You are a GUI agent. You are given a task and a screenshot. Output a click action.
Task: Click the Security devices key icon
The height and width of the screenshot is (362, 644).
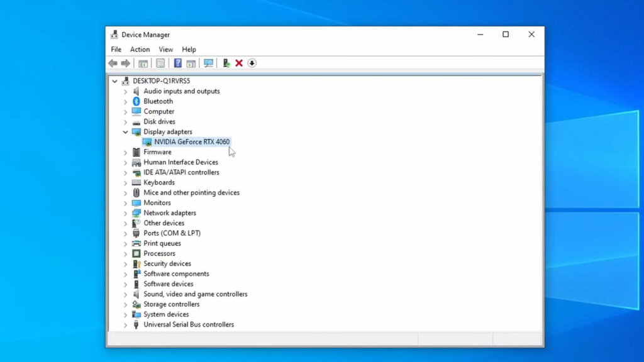136,264
